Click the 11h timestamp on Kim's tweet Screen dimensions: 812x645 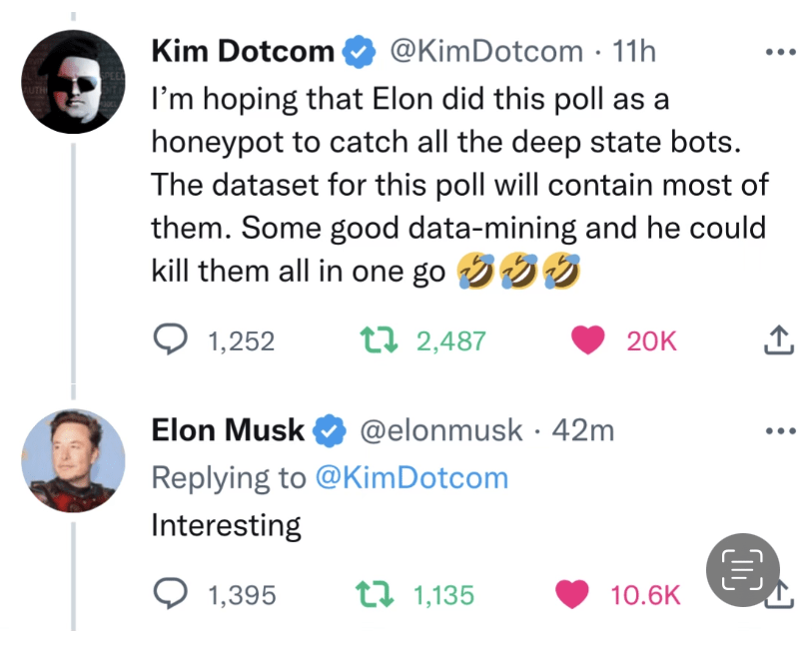click(x=634, y=51)
